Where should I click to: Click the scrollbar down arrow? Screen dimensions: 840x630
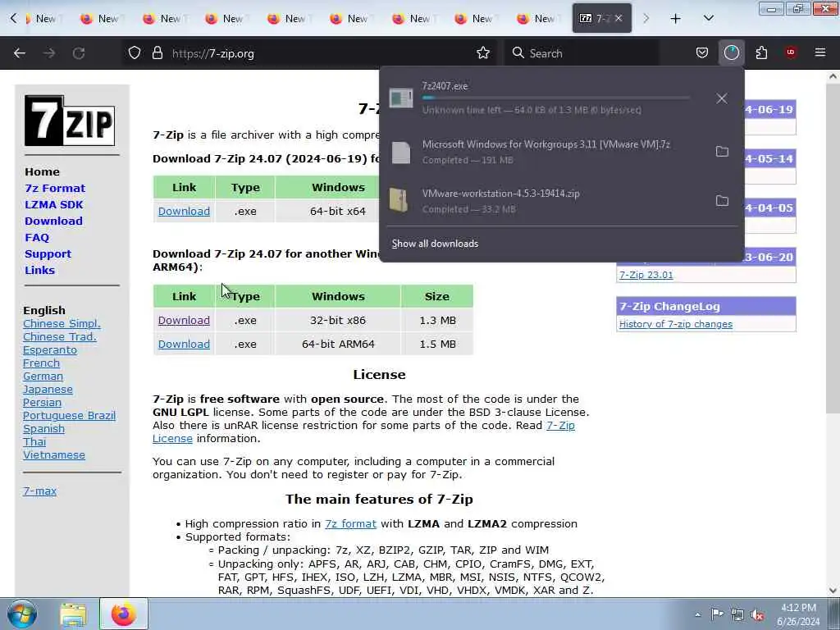[833, 590]
